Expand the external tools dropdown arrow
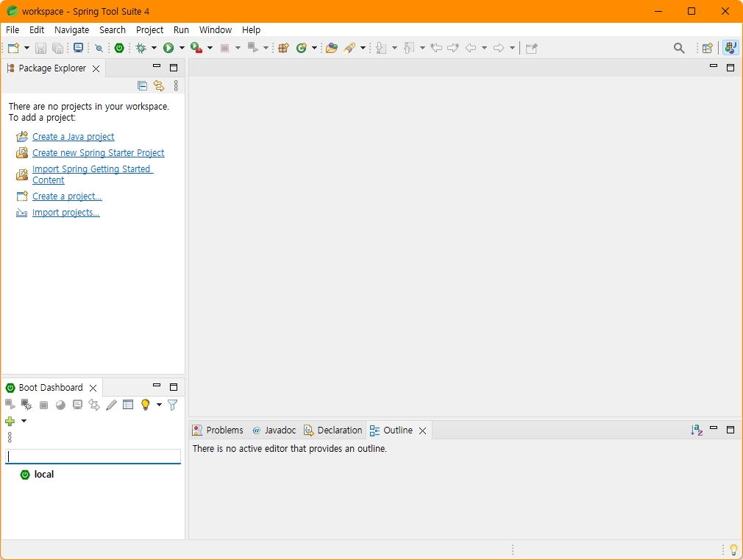This screenshot has height=560, width=743. [x=210, y=48]
